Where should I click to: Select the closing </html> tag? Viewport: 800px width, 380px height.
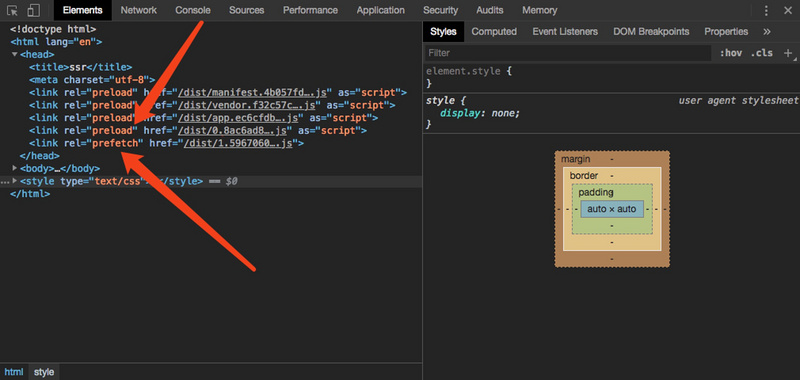30,194
